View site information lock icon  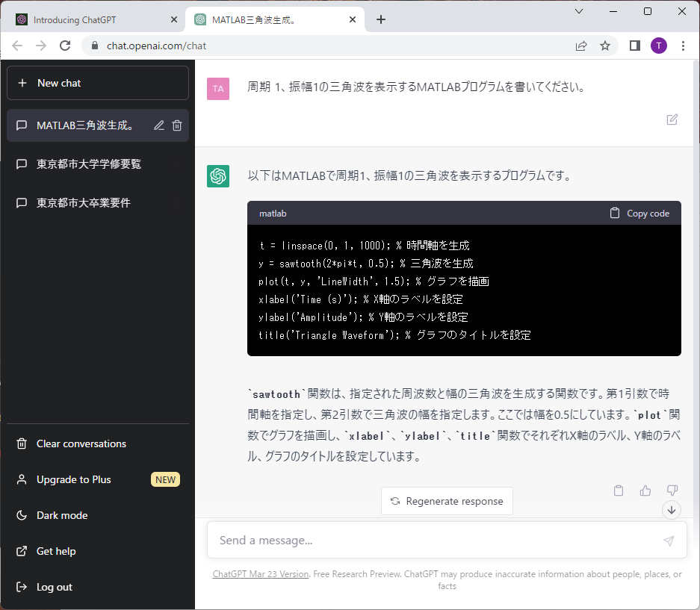pyautogui.click(x=94, y=46)
